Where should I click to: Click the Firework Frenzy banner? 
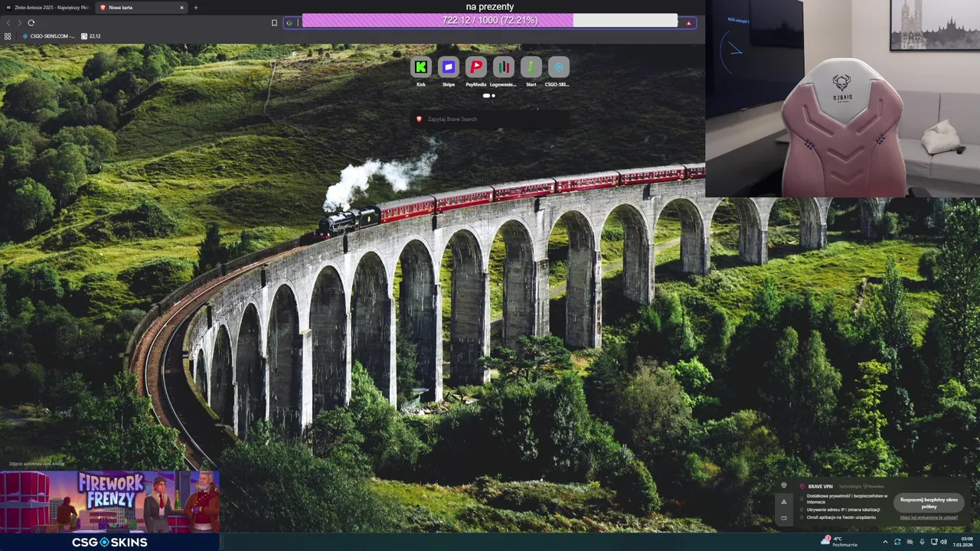point(110,502)
